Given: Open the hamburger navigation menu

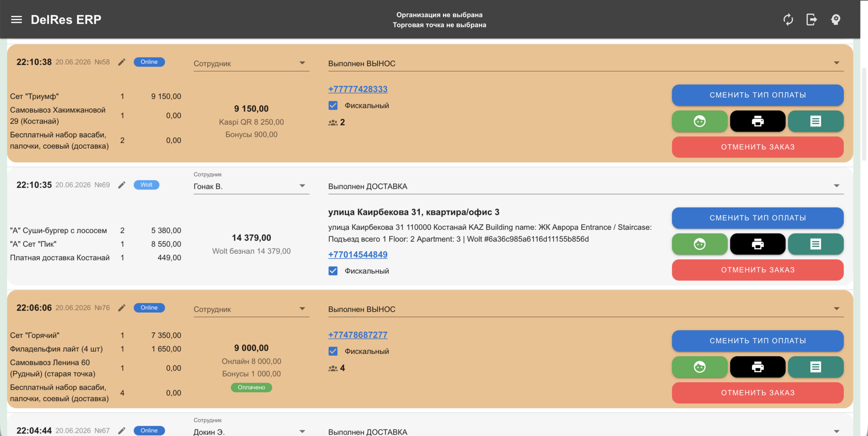Looking at the screenshot, I should [x=17, y=19].
